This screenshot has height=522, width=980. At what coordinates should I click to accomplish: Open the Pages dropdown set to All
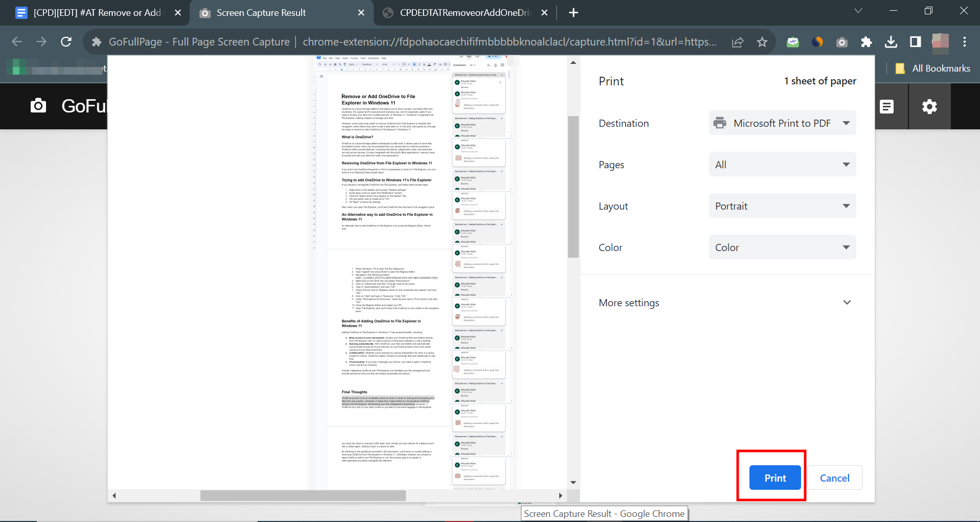782,165
